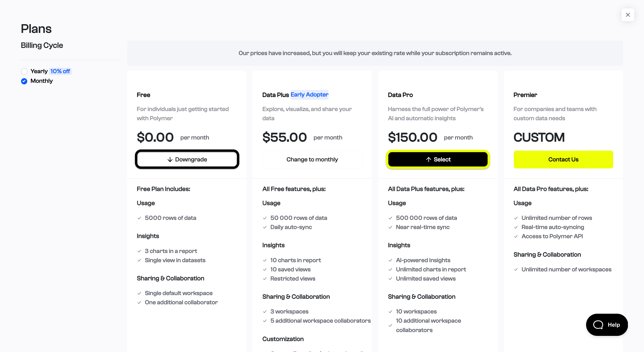Select the Yearly billing cycle radio button
Viewport: 644px width, 352px height.
click(x=24, y=71)
